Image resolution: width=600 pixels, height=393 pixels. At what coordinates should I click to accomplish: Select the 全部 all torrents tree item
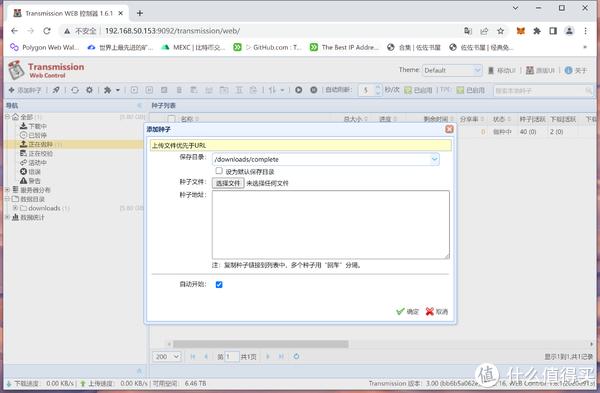[x=26, y=117]
